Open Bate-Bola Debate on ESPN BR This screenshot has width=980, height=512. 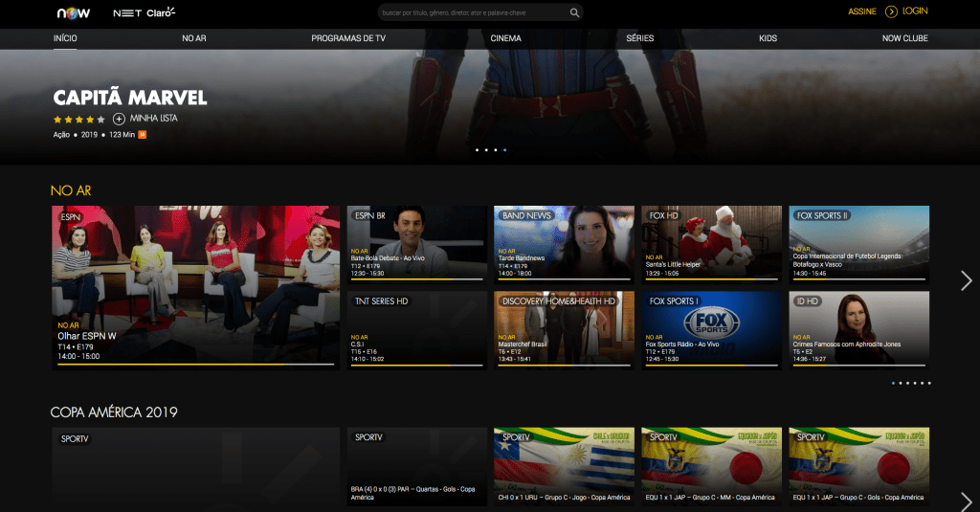pos(417,244)
